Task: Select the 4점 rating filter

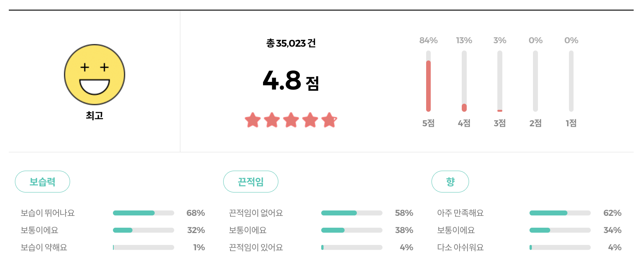Action: coord(464,123)
